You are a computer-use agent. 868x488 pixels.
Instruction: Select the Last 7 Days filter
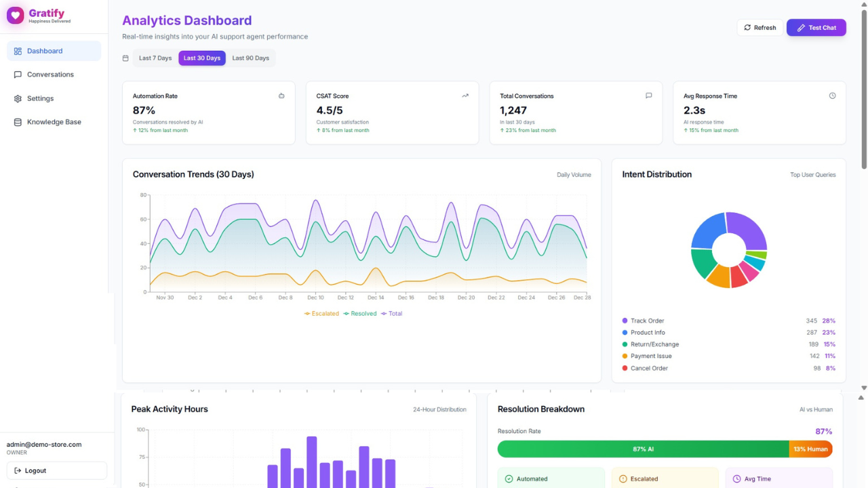pos(155,58)
